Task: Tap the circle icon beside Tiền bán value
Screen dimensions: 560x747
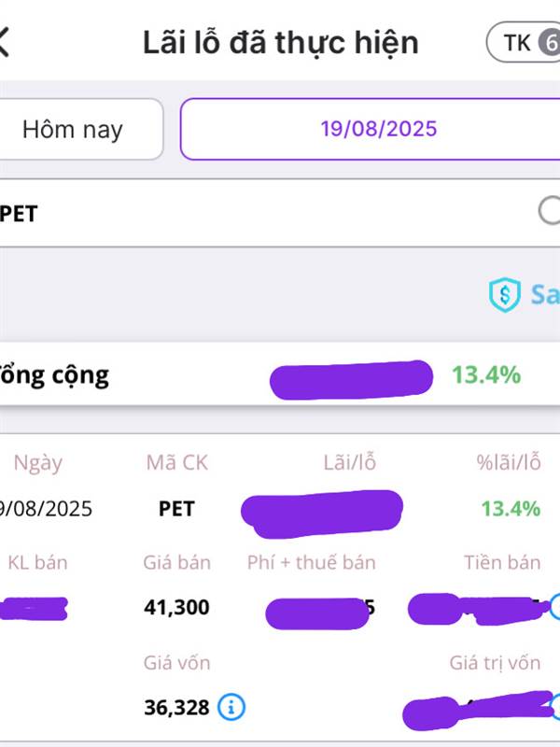Action: tap(554, 607)
